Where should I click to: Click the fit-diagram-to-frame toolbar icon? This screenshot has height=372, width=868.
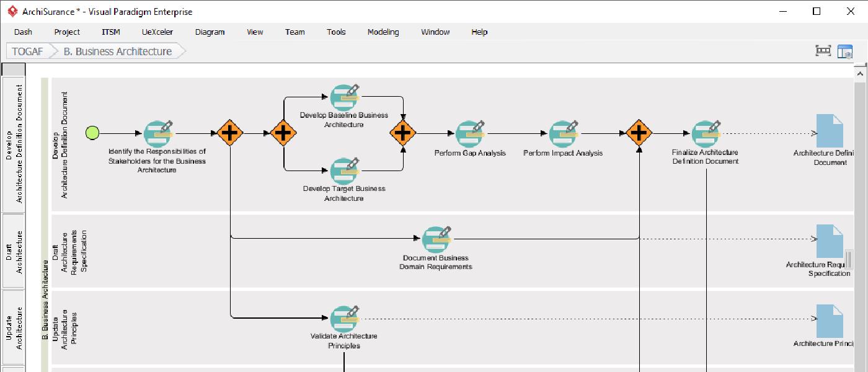pos(823,51)
